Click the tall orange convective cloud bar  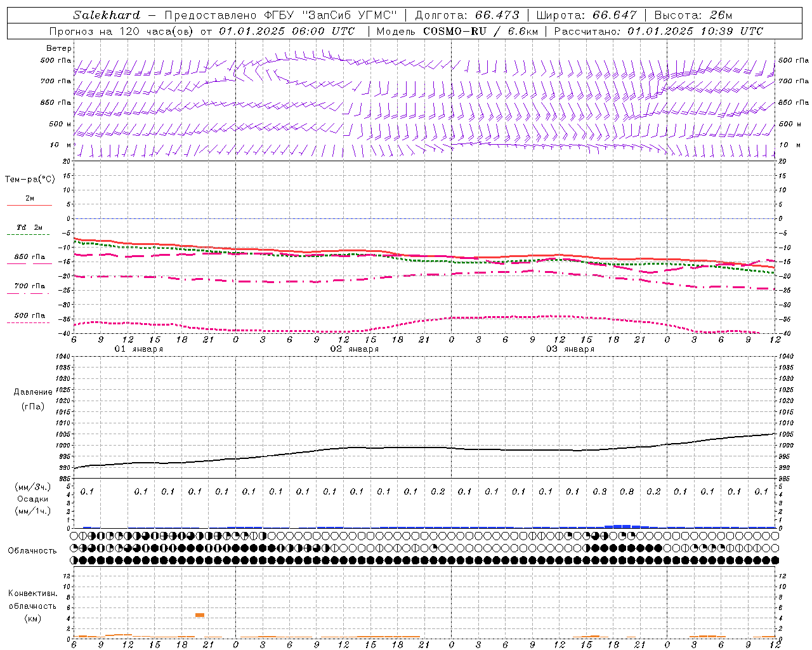199,615
